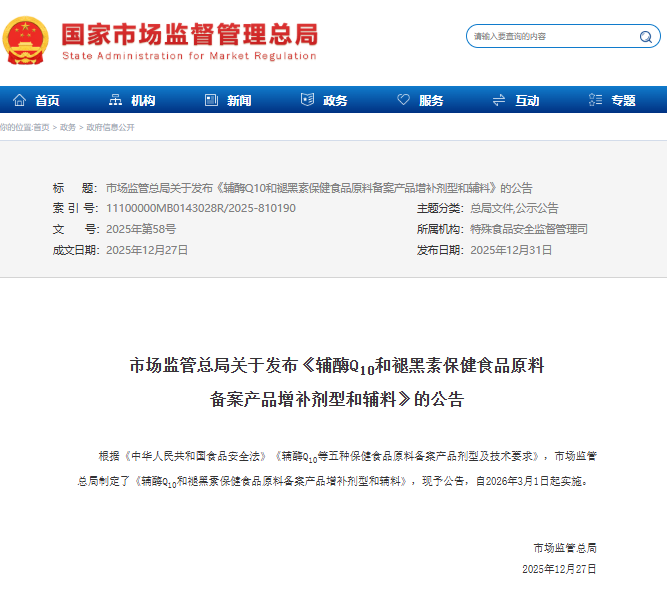This screenshot has width=667, height=596.
Task: Click the newspaper icon beside 新闻
Action: tap(211, 100)
